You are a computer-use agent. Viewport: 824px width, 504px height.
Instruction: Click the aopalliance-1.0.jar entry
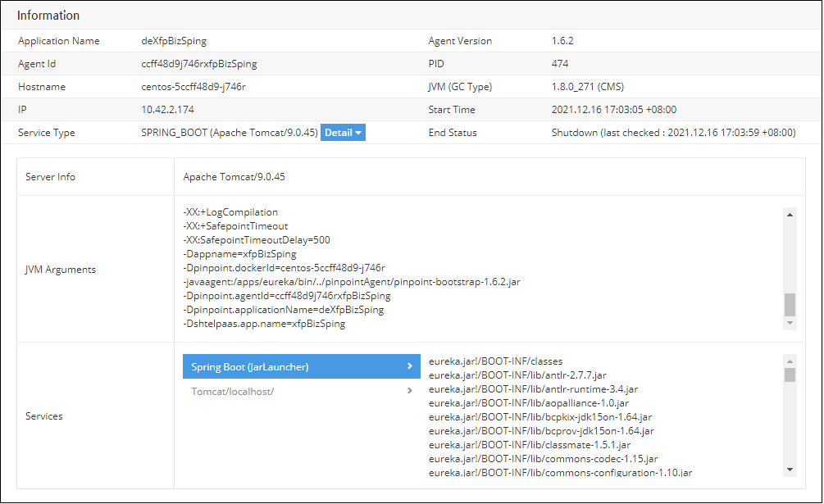pos(529,403)
